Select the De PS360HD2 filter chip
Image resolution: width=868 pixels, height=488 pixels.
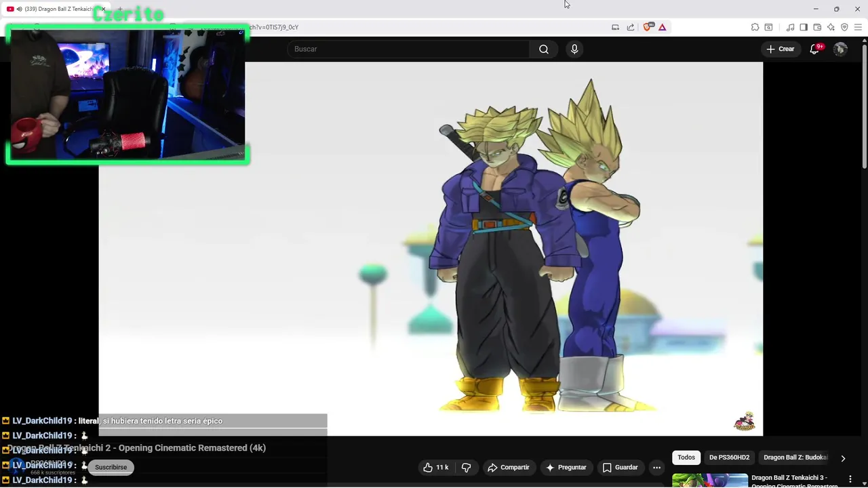coord(730,457)
